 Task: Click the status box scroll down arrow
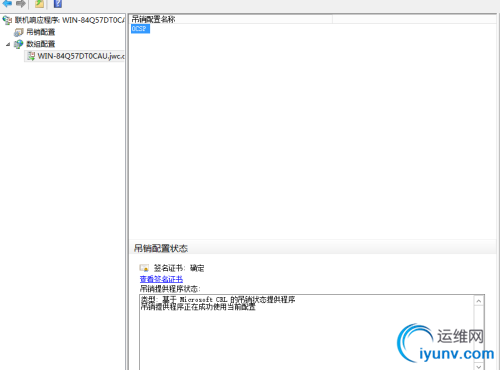(x=479, y=366)
